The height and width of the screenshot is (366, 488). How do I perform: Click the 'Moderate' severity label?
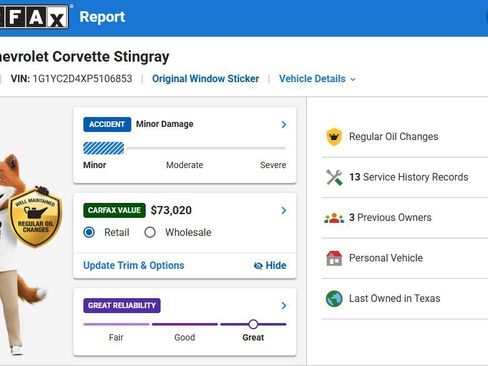[x=185, y=165]
